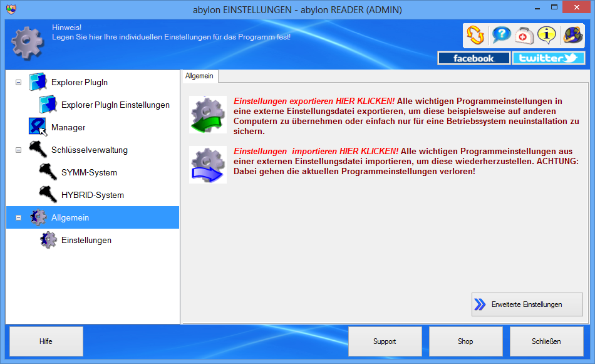This screenshot has height=364, width=595.
Task: Select Explorer PlugIn in the tree
Action: coord(80,82)
